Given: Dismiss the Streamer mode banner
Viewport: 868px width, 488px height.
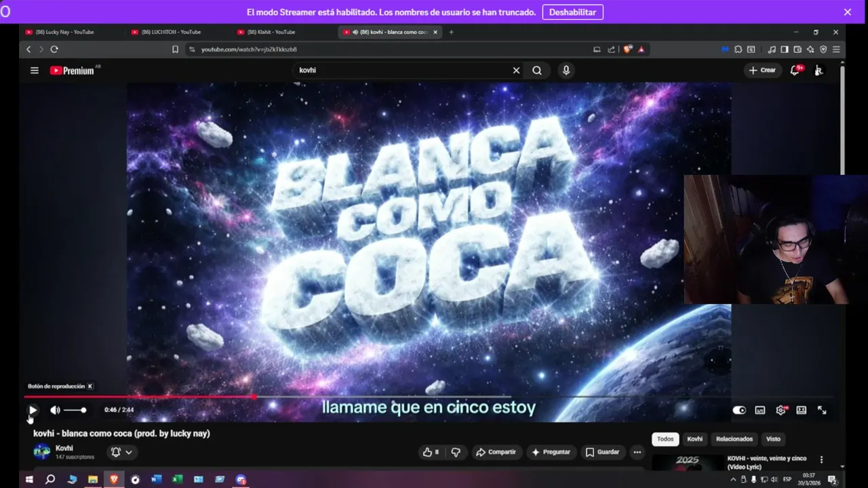Looking at the screenshot, I should 847,12.
